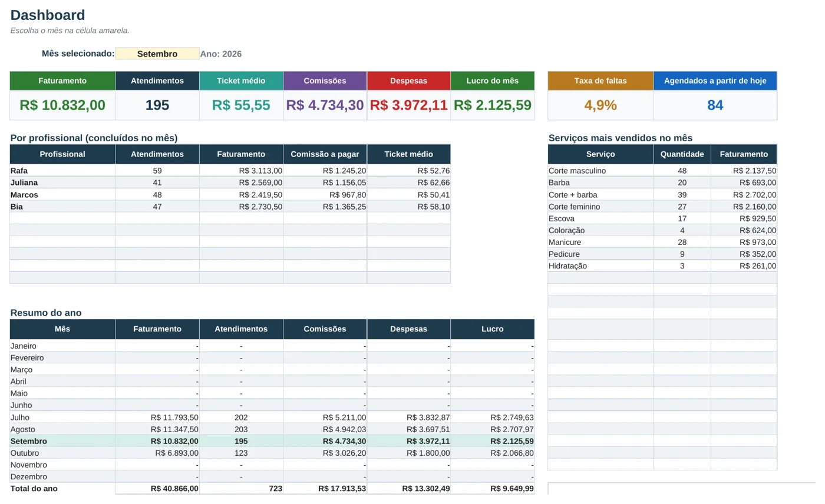Select Bia's commission "R$ 1.365,25"
825x504 pixels.
click(325, 207)
